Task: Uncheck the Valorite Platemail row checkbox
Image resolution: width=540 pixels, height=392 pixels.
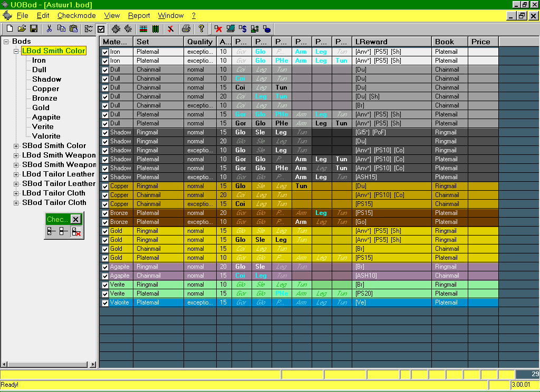Action: click(x=105, y=303)
